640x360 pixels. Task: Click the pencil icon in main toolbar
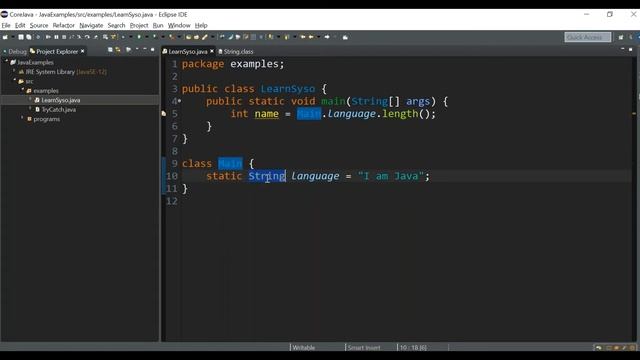pos(204,37)
